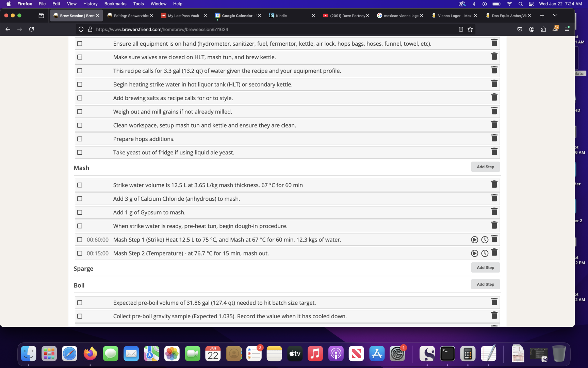Delete the 'Take yeast out of fridge' step
Viewport: 588px width, 368px height.
(494, 152)
